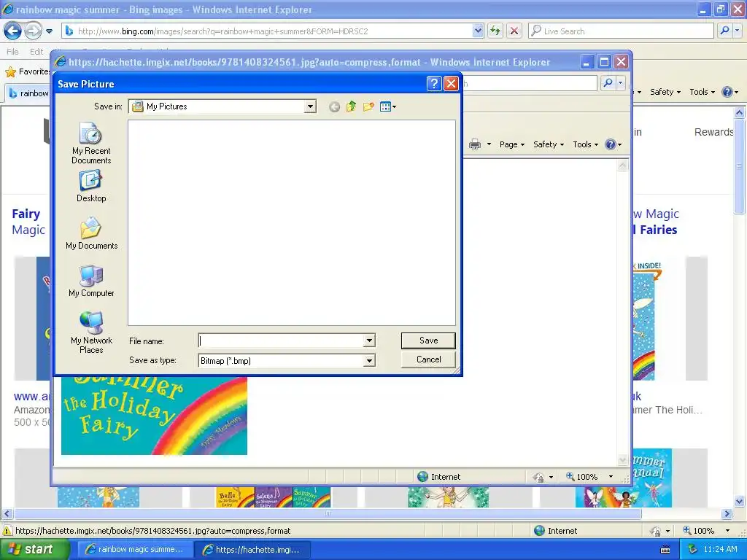Open the File menu in main browser window
The width and height of the screenshot is (747, 560).
click(13, 52)
